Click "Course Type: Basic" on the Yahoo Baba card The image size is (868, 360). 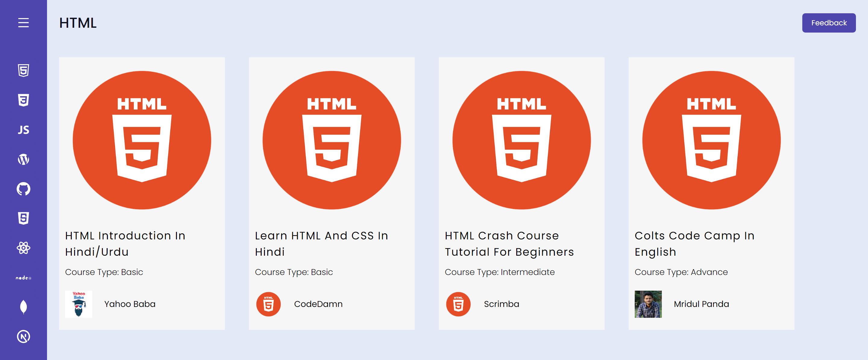coord(104,272)
